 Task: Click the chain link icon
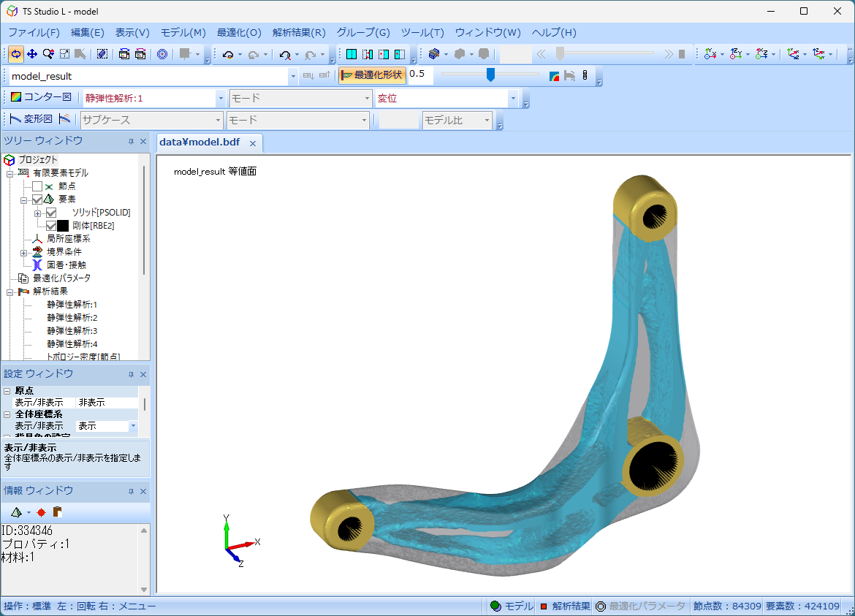click(585, 76)
